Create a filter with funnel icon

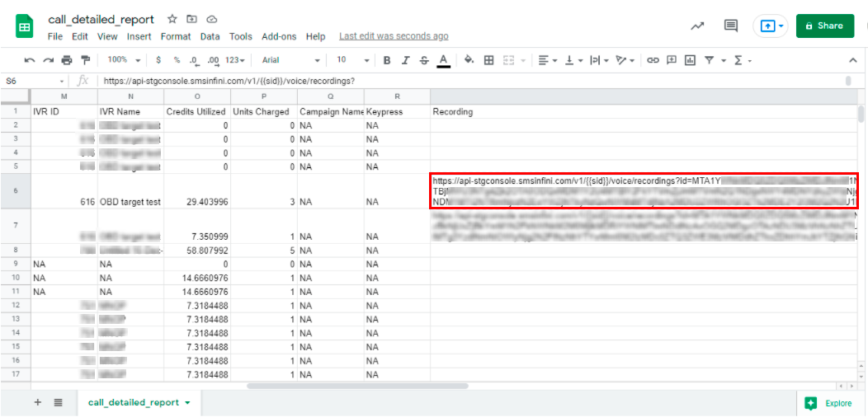coord(709,59)
